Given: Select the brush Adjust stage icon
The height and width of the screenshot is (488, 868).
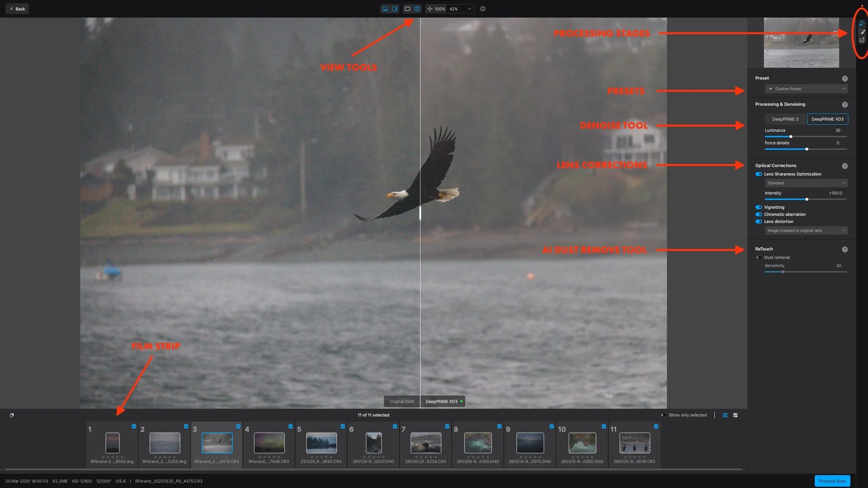Looking at the screenshot, I should [862, 32].
